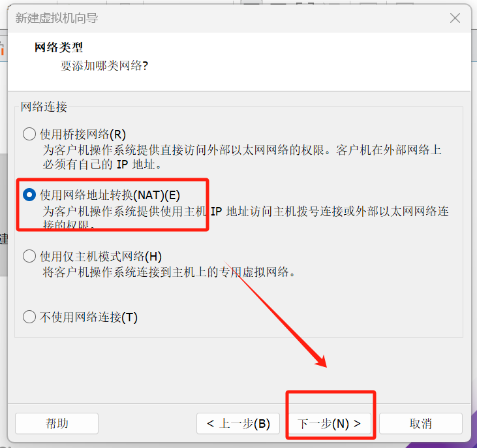Choose the 不使用网络连接(T) radio button
Image resolution: width=477 pixels, height=448 pixels.
29,317
